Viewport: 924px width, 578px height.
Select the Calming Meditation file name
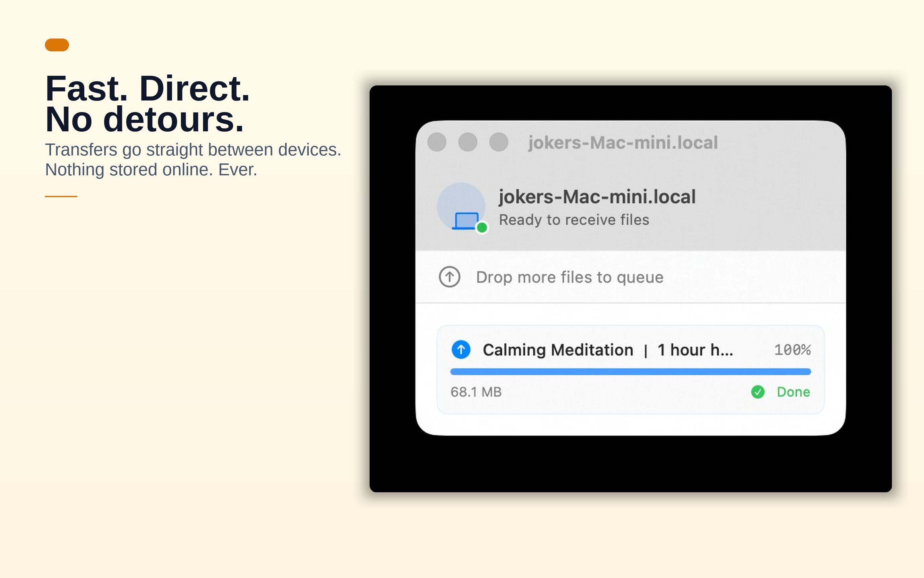[607, 350]
